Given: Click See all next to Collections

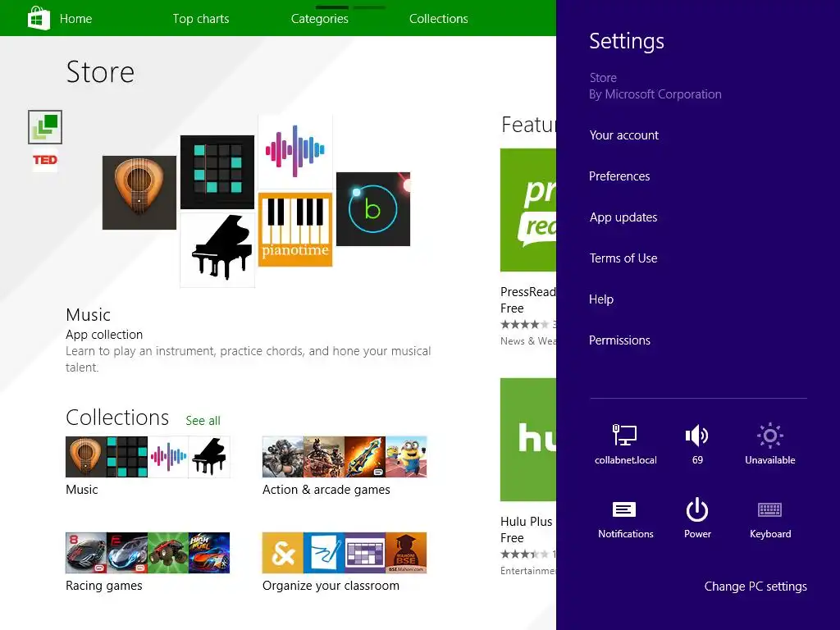Looking at the screenshot, I should [203, 421].
